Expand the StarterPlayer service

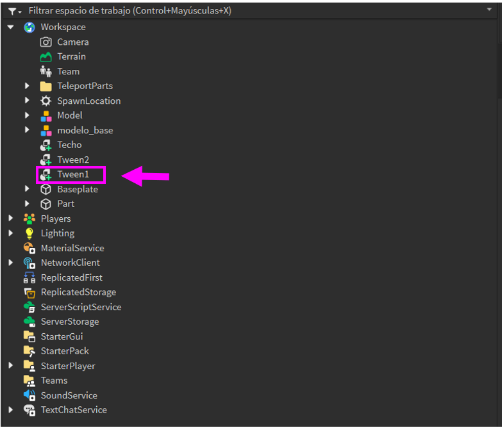click(11, 365)
